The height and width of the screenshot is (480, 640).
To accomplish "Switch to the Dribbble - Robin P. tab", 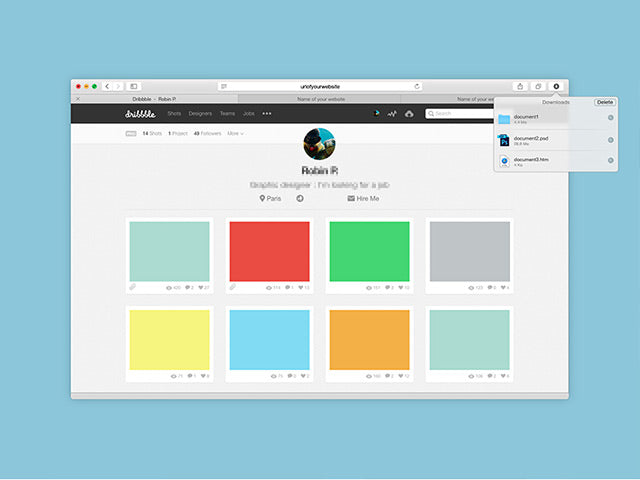I will click(x=155, y=99).
